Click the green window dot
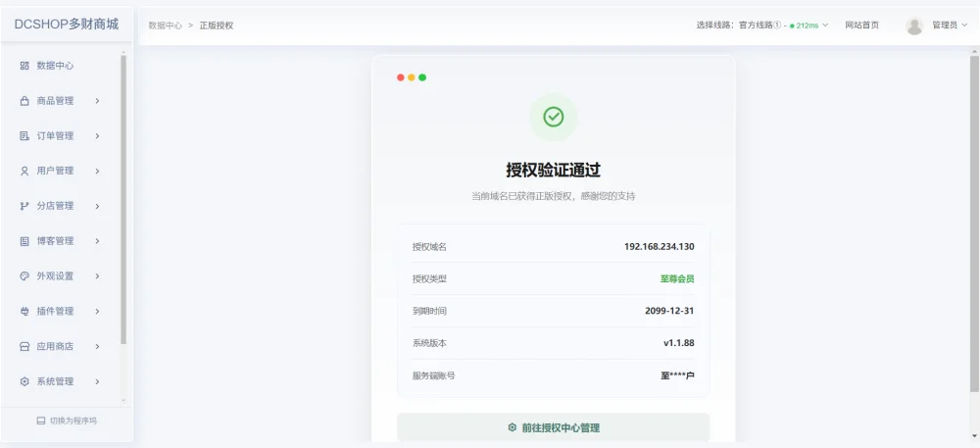This screenshot has height=448, width=980. click(x=422, y=77)
